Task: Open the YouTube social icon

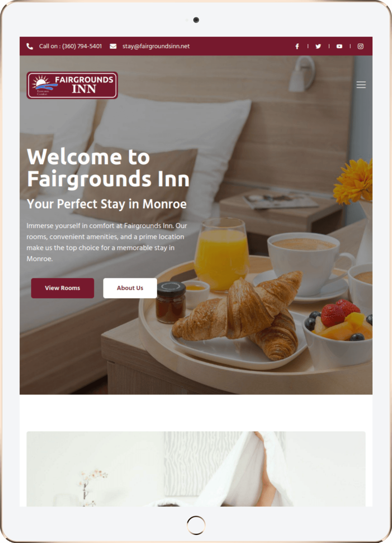Action: 339,46
